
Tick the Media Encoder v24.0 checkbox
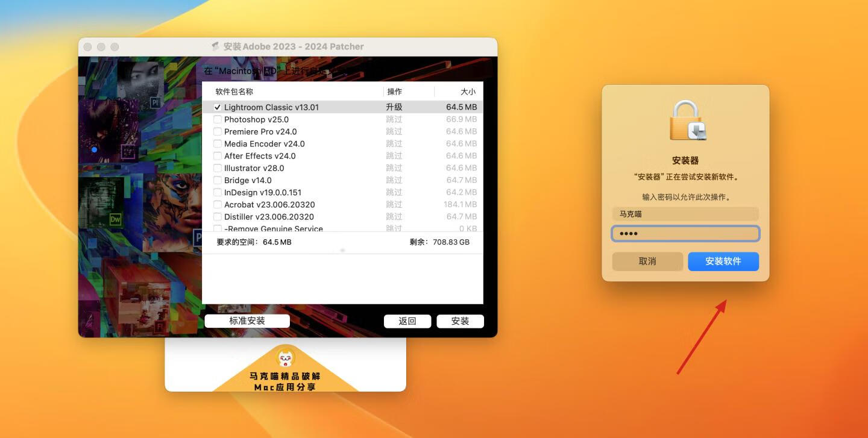(218, 143)
